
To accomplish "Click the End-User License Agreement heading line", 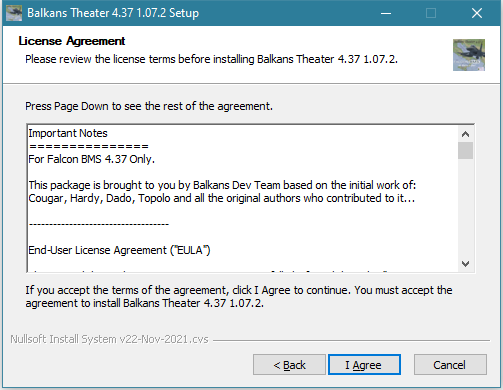I will pyautogui.click(x=119, y=250).
